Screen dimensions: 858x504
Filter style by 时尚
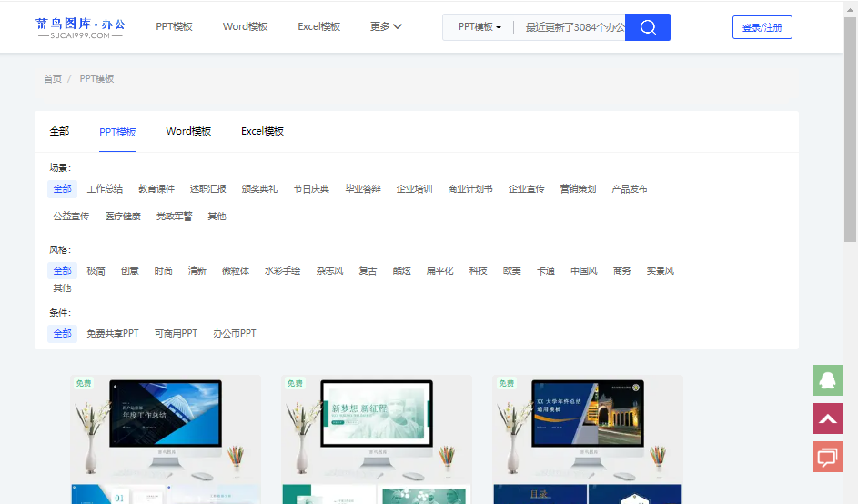click(x=164, y=271)
